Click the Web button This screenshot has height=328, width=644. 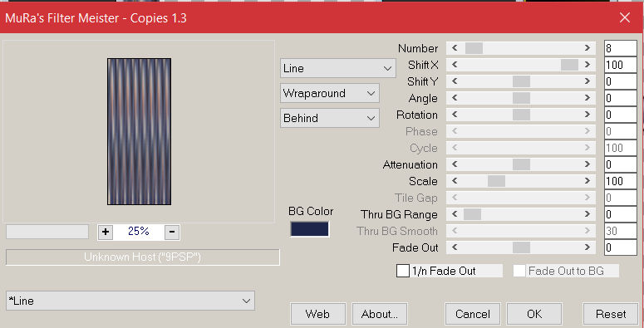(x=318, y=314)
